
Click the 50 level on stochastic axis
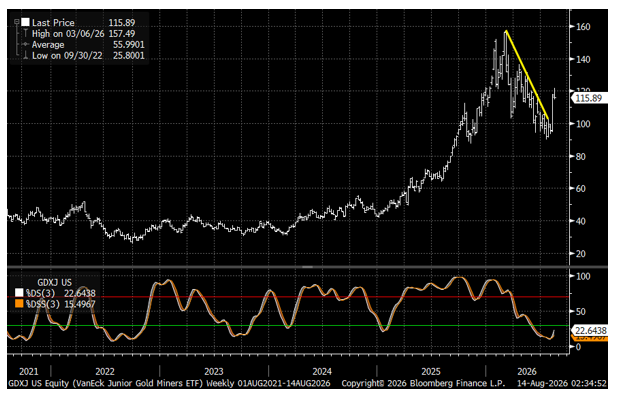pyautogui.click(x=580, y=311)
